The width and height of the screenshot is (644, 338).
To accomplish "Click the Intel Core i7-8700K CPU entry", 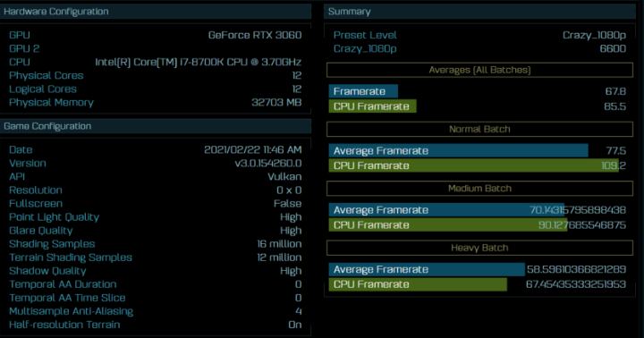I will (x=199, y=63).
